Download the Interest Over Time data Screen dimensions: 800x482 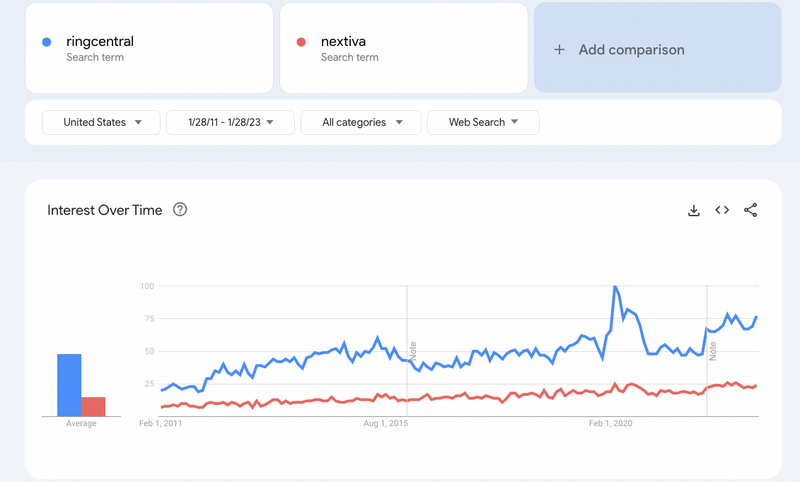pyautogui.click(x=693, y=210)
